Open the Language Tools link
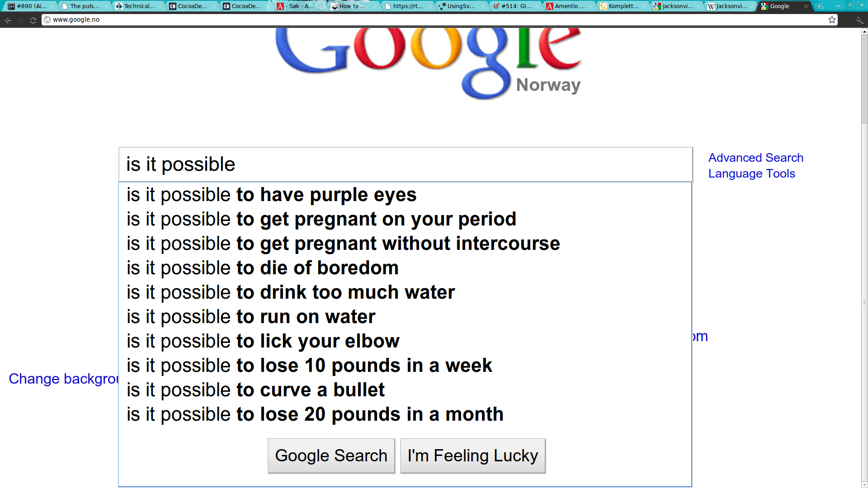 click(751, 174)
